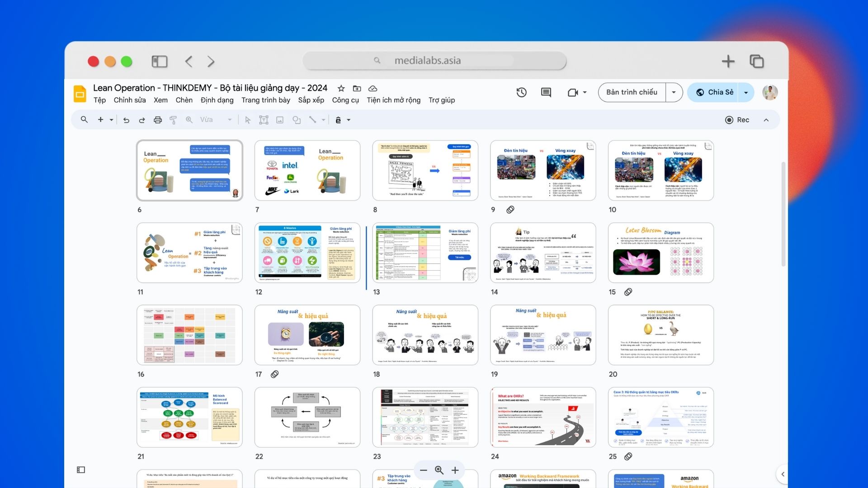Toggle Rec recording button

[737, 120]
